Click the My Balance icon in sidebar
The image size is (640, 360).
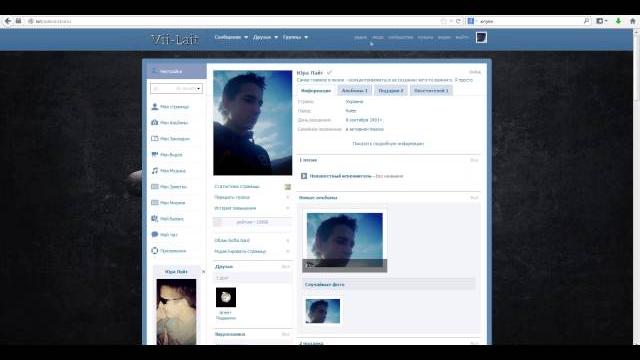click(155, 219)
